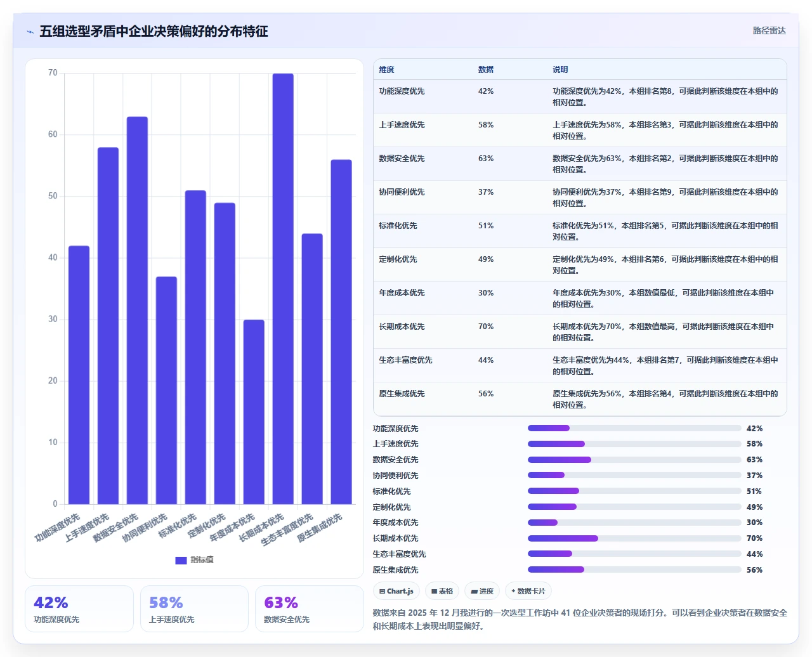Click the 生态丰富度优先 bar in the chart
This screenshot has height=657, width=812.
point(312,369)
